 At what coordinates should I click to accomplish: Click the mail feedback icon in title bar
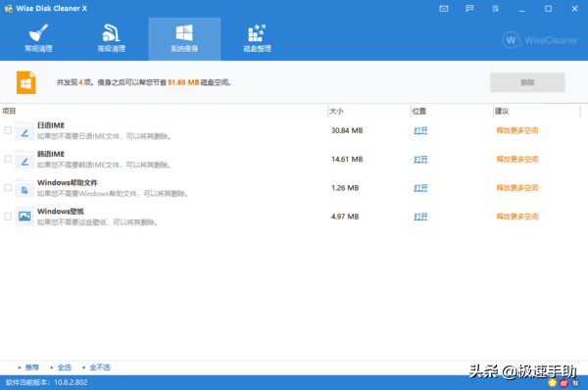[444, 9]
